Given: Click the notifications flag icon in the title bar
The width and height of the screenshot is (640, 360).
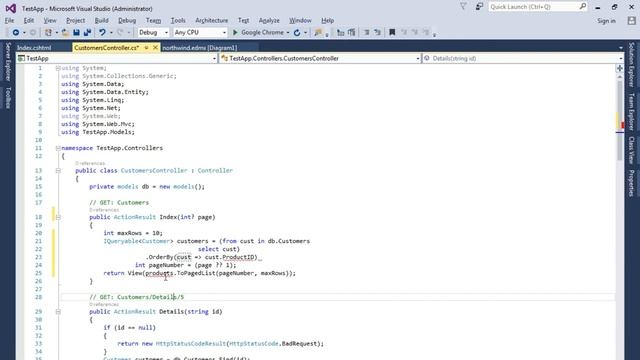Looking at the screenshot, I should click(x=463, y=7).
